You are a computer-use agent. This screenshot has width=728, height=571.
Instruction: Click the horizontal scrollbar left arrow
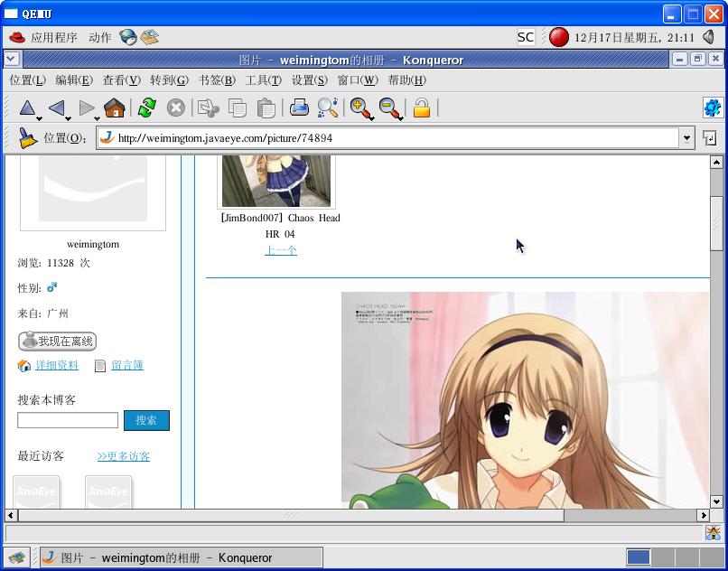click(x=11, y=515)
